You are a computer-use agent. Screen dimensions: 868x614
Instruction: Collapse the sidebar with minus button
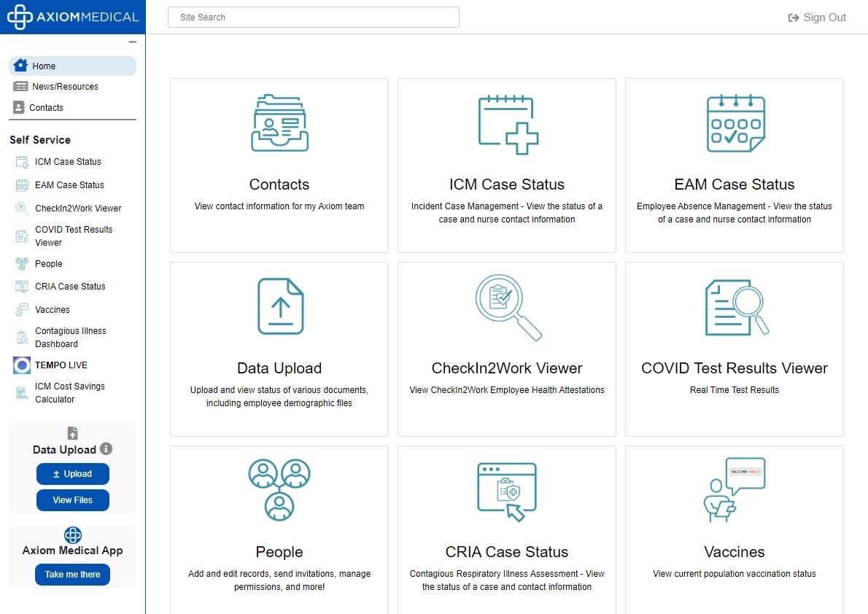tap(132, 42)
